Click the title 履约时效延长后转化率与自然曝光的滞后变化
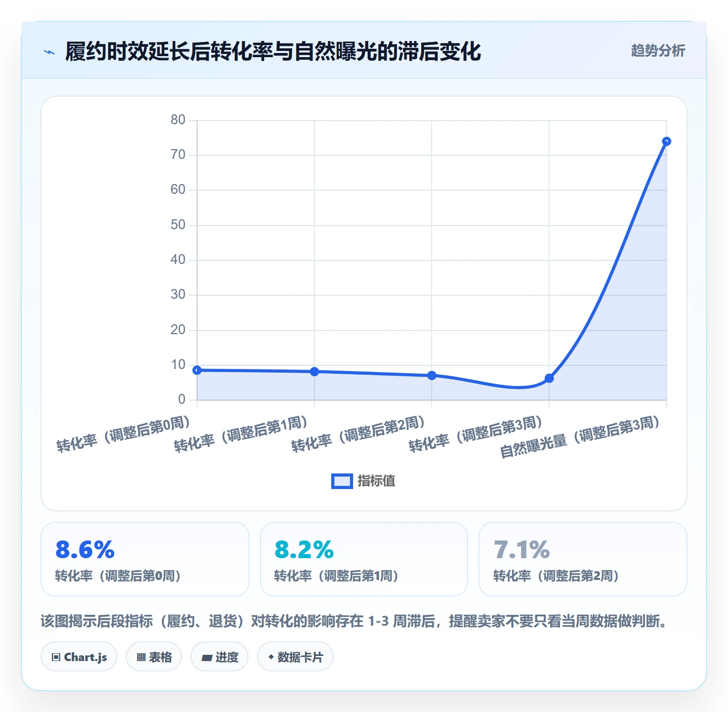 273,51
